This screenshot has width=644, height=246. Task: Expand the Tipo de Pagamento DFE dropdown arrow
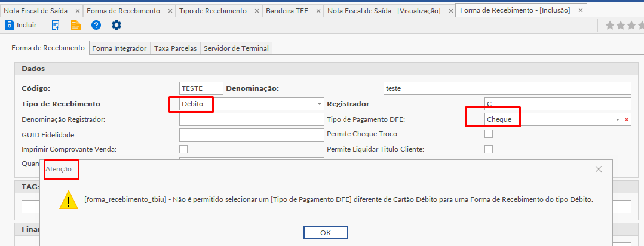[617, 119]
